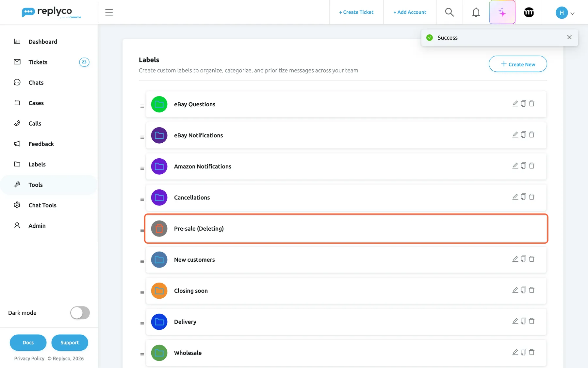
Task: Open the Privacy Policy link
Action: pyautogui.click(x=29, y=359)
